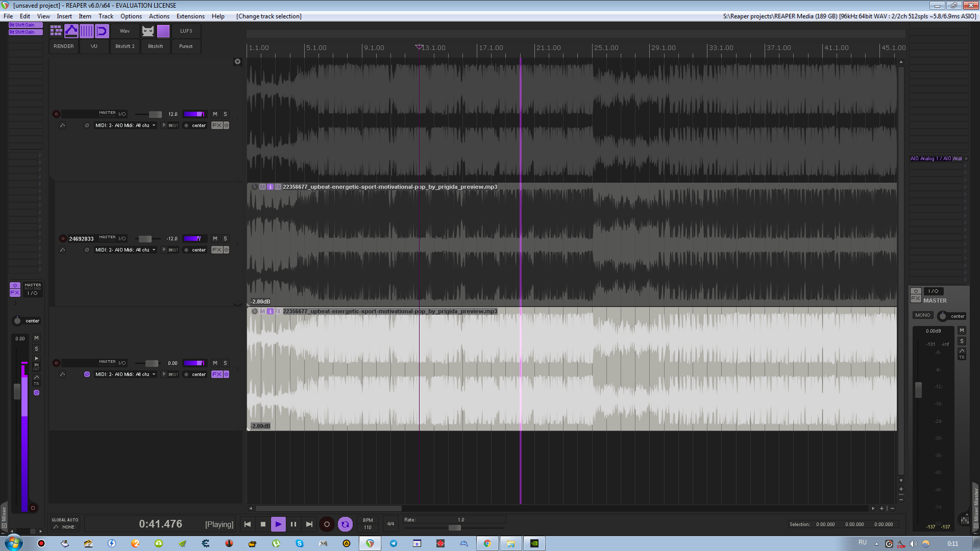
Task: Pause playback in transport
Action: click(x=293, y=524)
